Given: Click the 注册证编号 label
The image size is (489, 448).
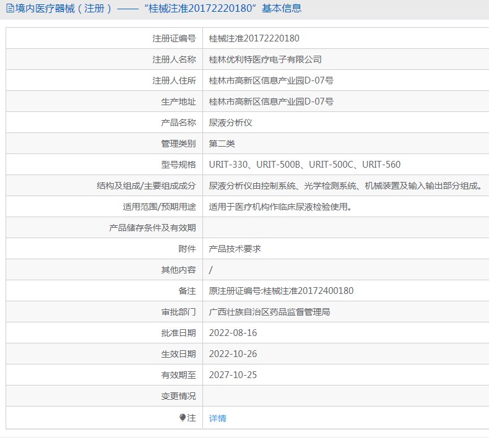Looking at the screenshot, I should [174, 38].
